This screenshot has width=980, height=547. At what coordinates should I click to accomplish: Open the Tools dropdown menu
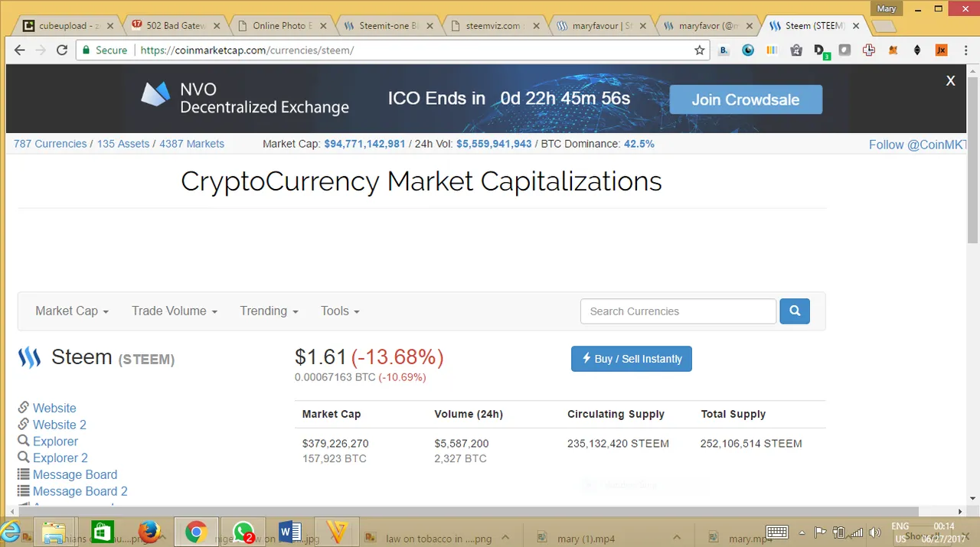(x=340, y=311)
